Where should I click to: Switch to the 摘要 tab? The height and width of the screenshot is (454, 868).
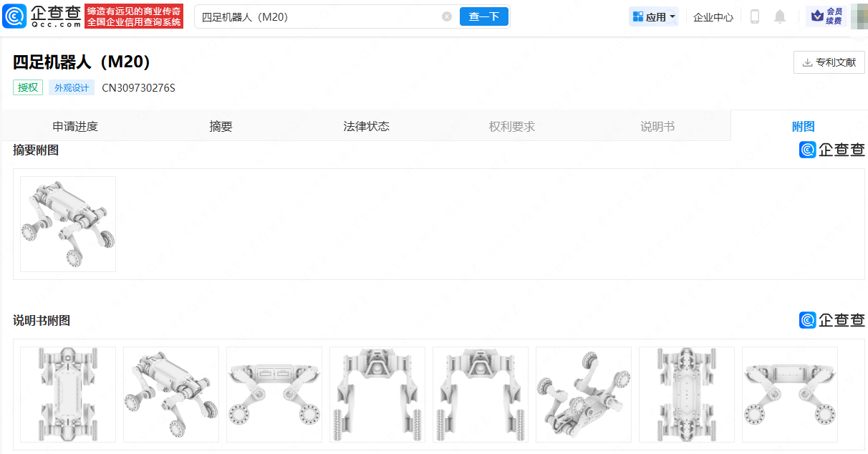click(221, 126)
